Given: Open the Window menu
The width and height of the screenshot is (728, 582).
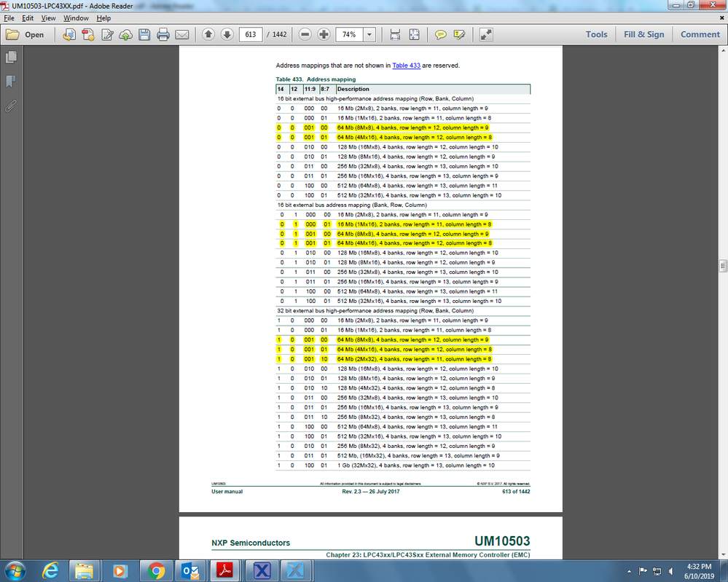Looking at the screenshot, I should point(76,18).
